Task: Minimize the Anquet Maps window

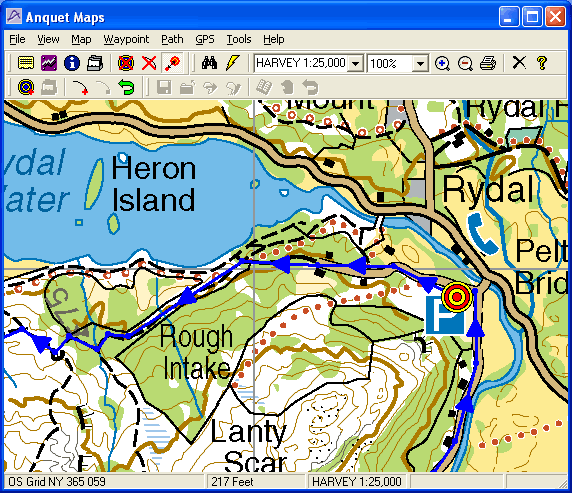Action: click(509, 17)
